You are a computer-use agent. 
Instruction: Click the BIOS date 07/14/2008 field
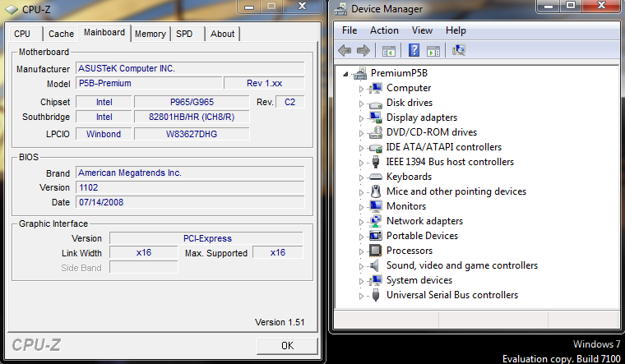tap(190, 202)
